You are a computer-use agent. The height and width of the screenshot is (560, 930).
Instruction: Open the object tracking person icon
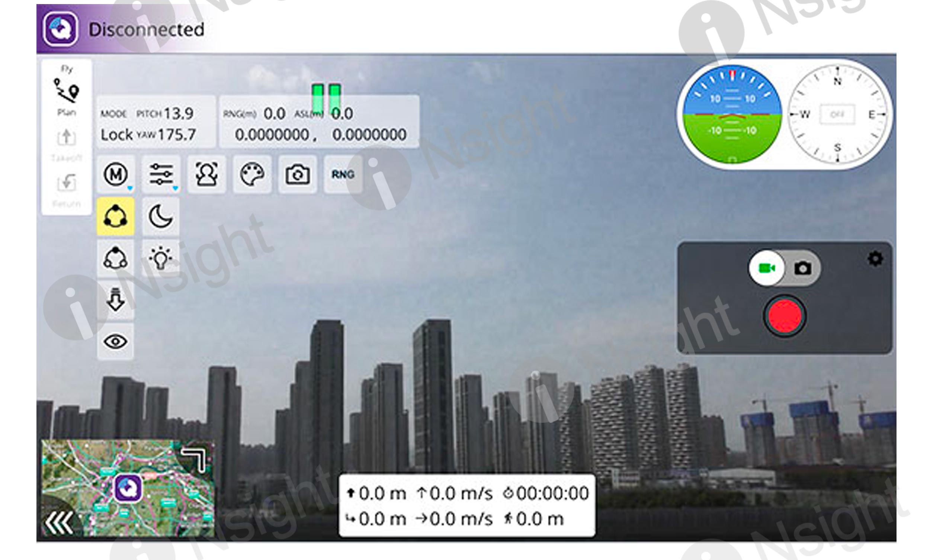(x=206, y=174)
